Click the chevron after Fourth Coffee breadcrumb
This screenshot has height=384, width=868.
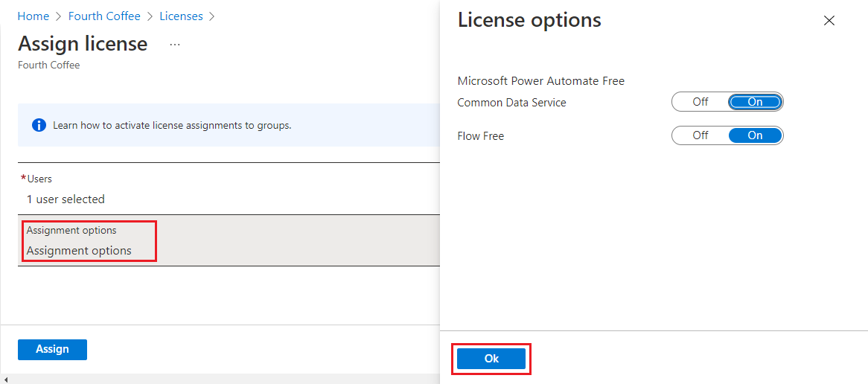click(150, 16)
